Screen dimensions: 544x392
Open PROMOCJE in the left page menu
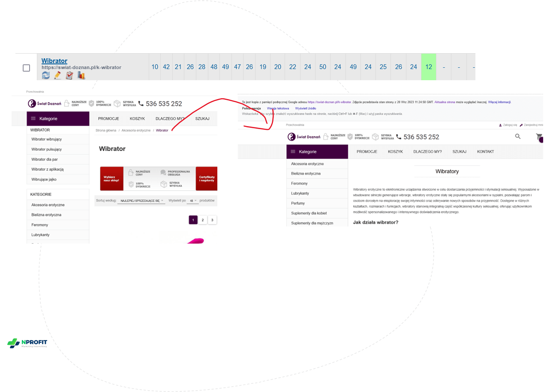(108, 118)
